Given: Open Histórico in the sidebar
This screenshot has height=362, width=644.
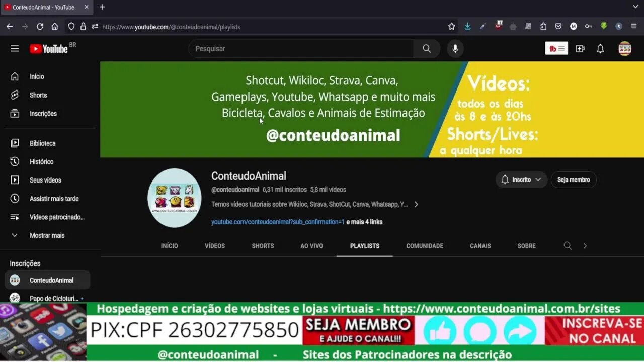Looking at the screenshot, I should (x=50, y=162).
